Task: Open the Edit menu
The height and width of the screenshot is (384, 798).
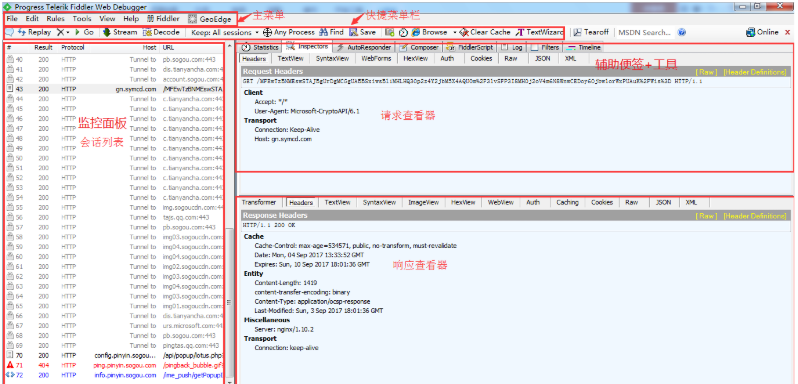Action: (x=32, y=18)
